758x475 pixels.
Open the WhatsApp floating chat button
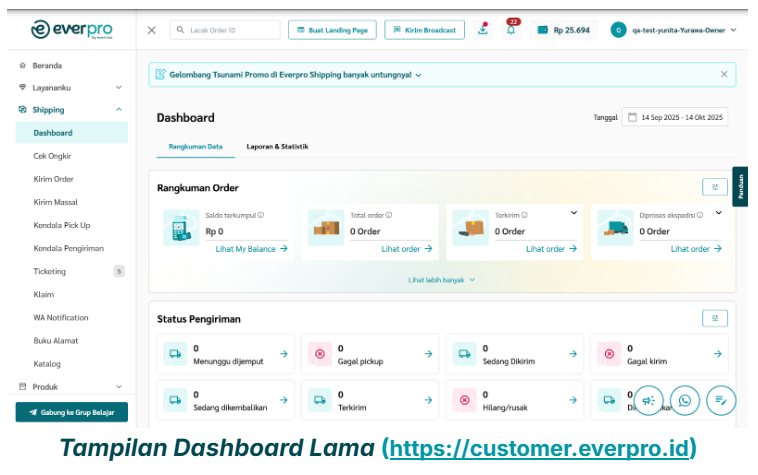[x=685, y=400]
